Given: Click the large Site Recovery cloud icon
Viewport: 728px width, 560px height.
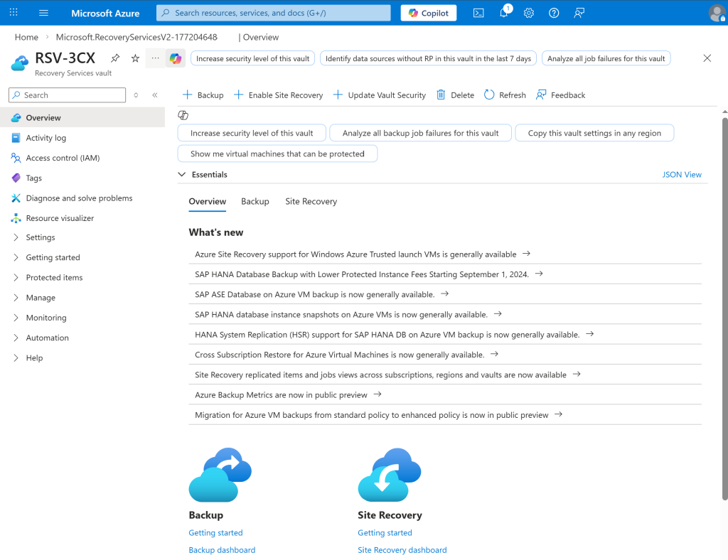Looking at the screenshot, I should pyautogui.click(x=389, y=475).
